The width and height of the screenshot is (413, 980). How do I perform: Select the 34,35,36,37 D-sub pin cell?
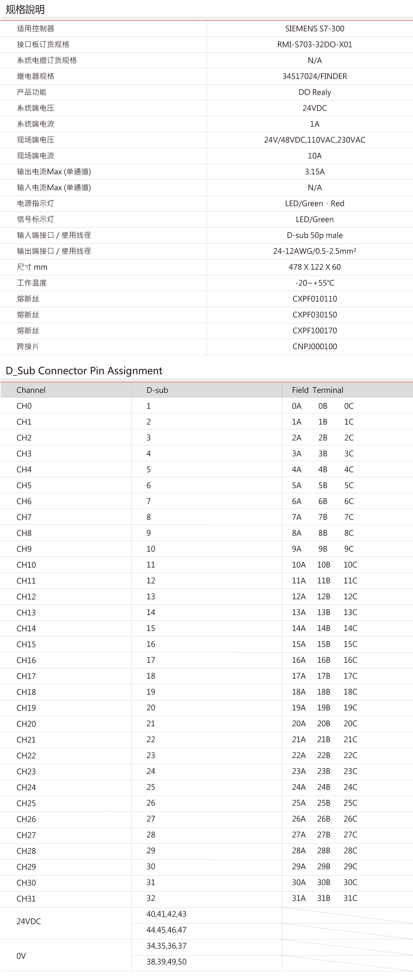(166, 946)
